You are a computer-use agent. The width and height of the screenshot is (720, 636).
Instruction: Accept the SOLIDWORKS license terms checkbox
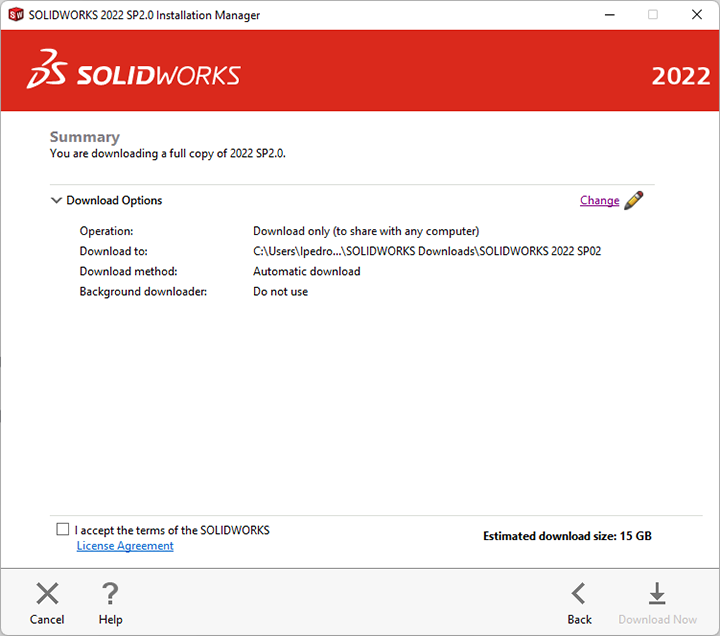point(62,529)
